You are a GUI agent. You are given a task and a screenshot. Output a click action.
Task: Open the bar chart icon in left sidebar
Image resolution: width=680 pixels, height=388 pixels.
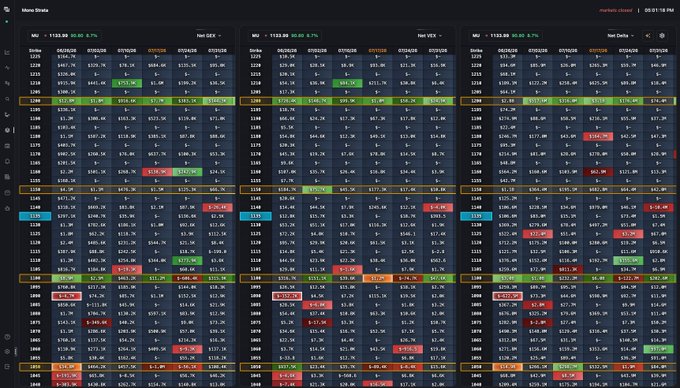[x=7, y=52]
